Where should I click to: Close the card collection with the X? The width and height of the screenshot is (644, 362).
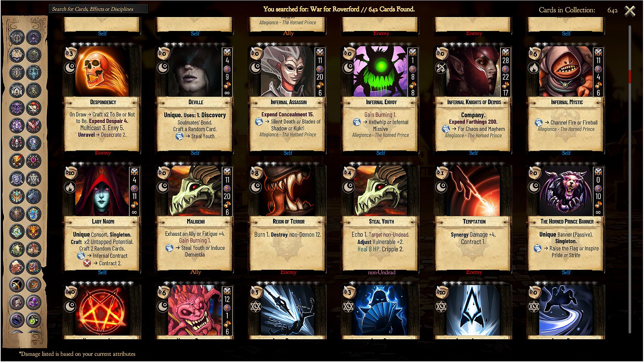[630, 10]
